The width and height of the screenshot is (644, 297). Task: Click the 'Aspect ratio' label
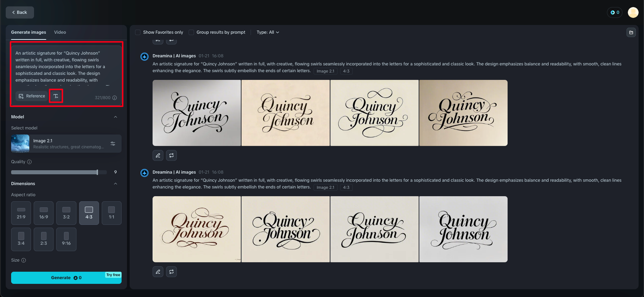click(23, 195)
